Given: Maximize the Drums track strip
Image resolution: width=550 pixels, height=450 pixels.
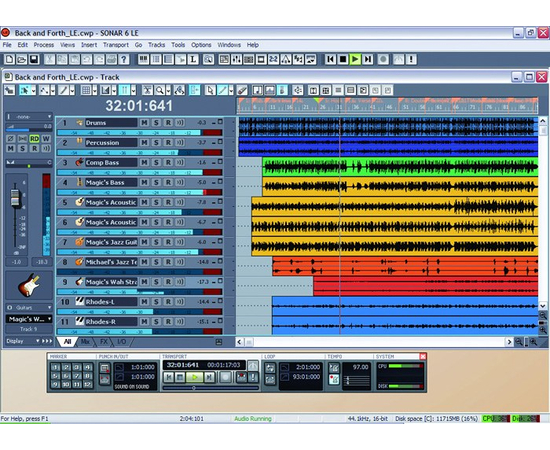Looking at the screenshot, I should pos(220,121).
